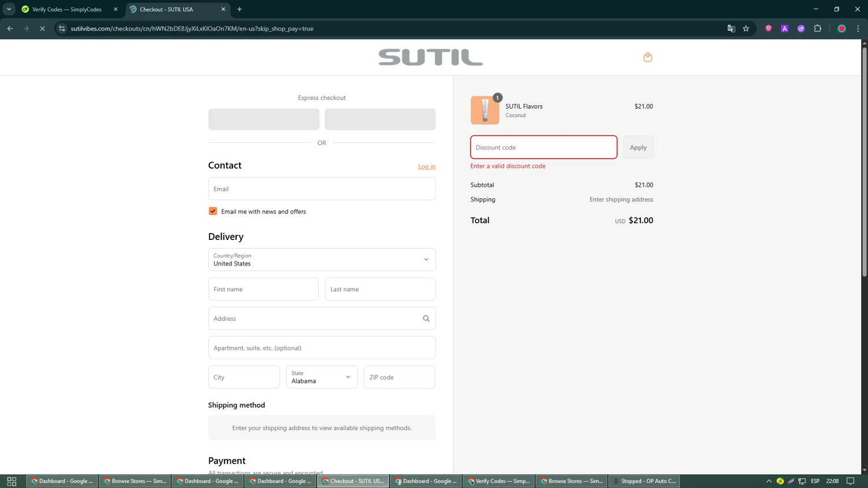Open Chrome three-dot menu
Viewport: 868px width, 488px height.
(858, 28)
